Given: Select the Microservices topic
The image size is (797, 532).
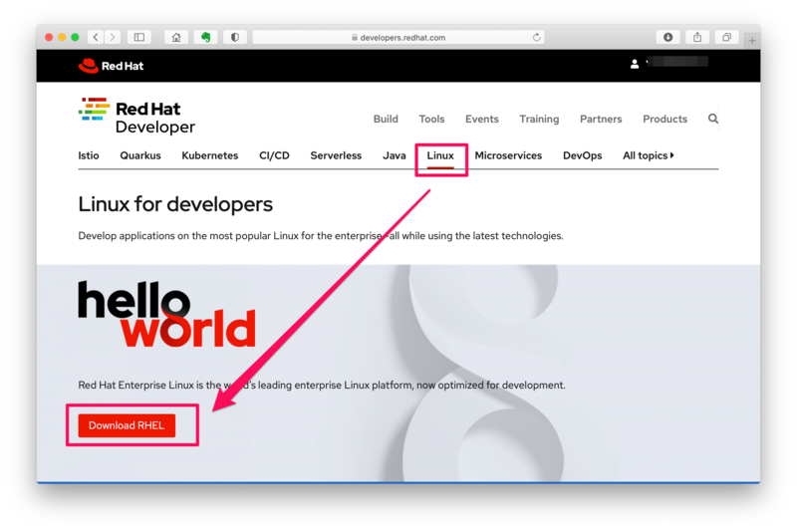Looking at the screenshot, I should click(508, 155).
